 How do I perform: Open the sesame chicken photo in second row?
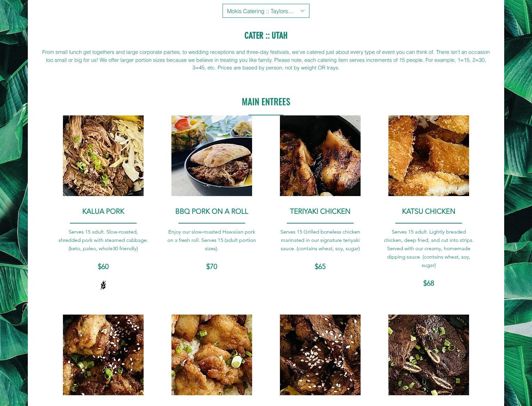103,355
